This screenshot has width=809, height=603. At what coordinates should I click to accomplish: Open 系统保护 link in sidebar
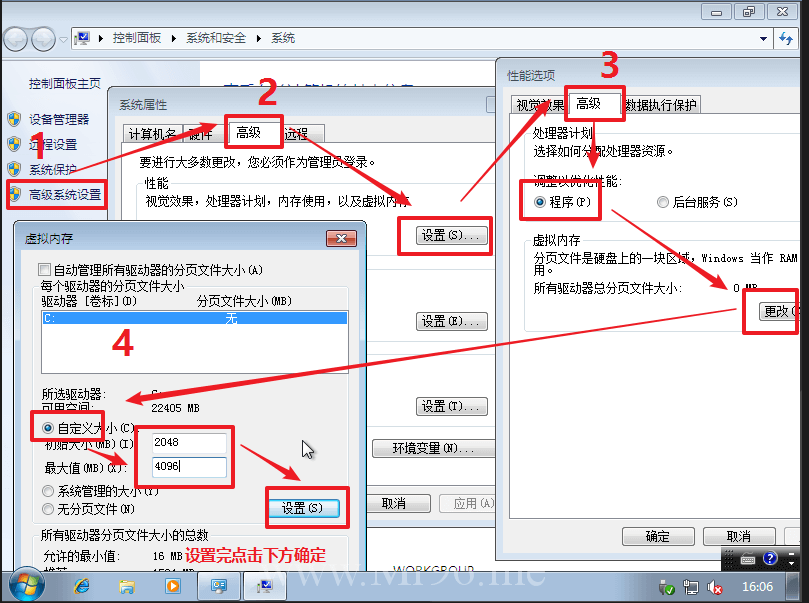pos(53,169)
